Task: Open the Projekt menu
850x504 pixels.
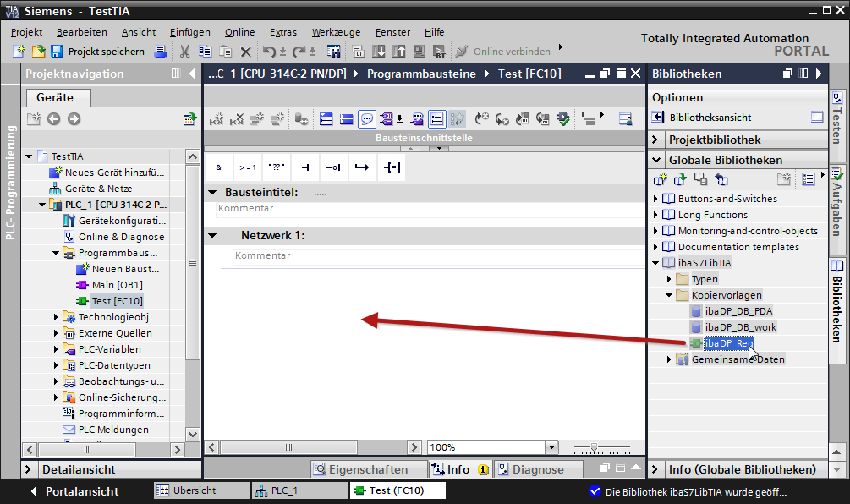Action: point(26,32)
